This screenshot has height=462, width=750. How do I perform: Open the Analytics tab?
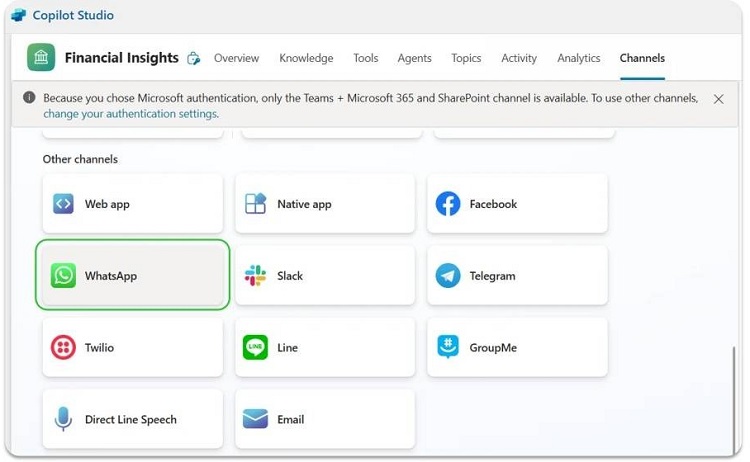tap(578, 58)
